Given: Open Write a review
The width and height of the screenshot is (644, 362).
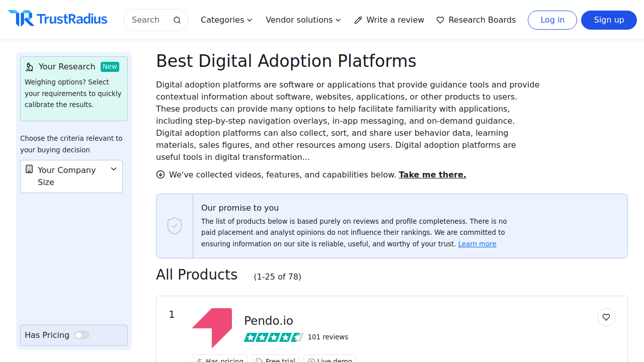Looking at the screenshot, I should coord(389,20).
